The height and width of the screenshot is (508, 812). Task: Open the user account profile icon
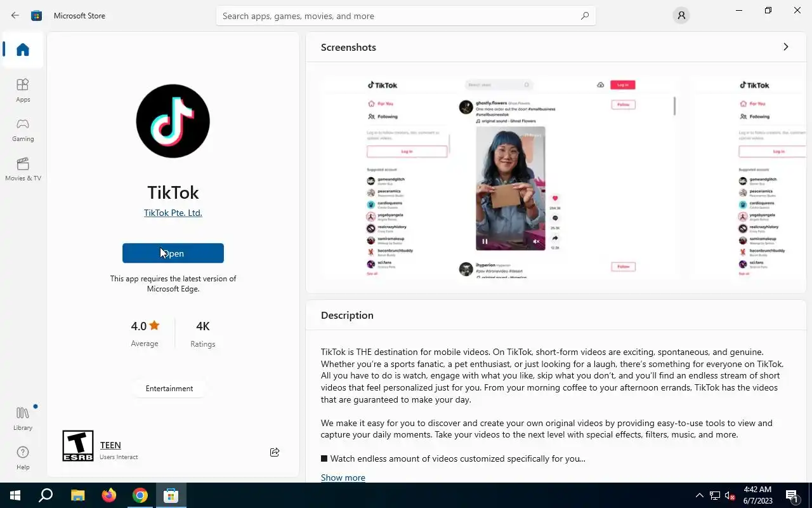(681, 15)
